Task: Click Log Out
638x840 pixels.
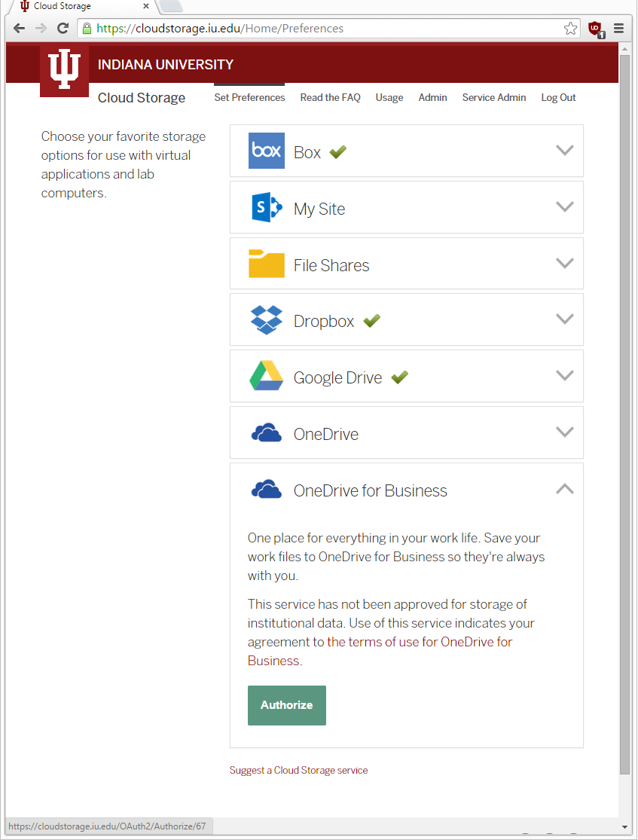Action: tap(558, 97)
